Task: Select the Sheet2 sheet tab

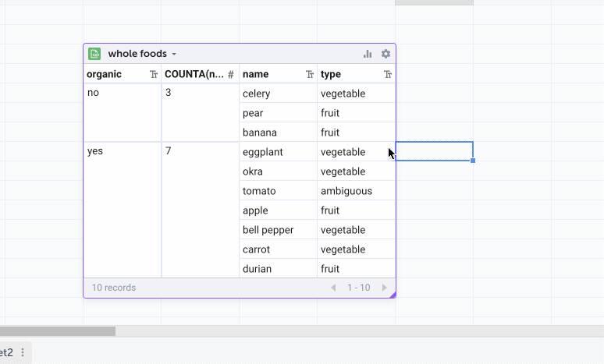Action: [7, 352]
